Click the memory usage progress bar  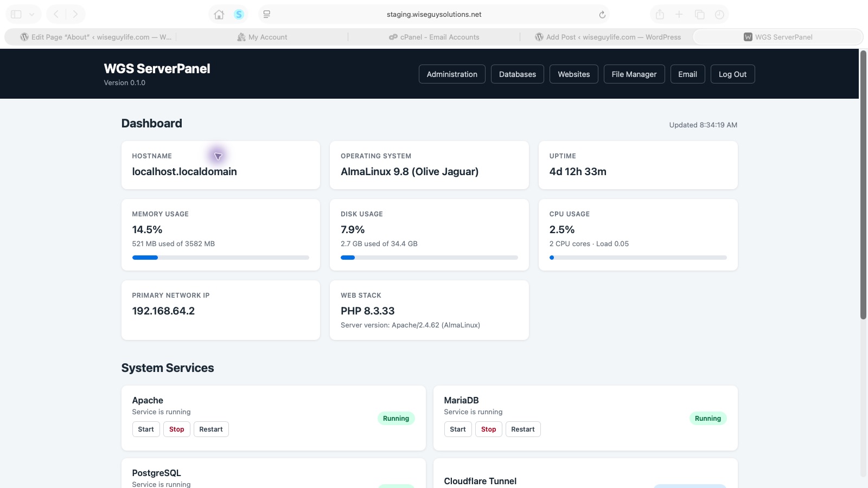pyautogui.click(x=221, y=258)
